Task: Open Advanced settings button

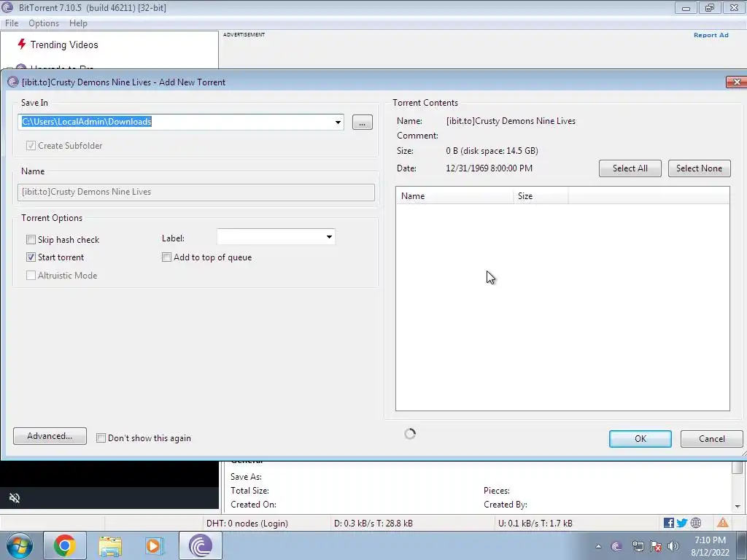Action: click(x=50, y=436)
